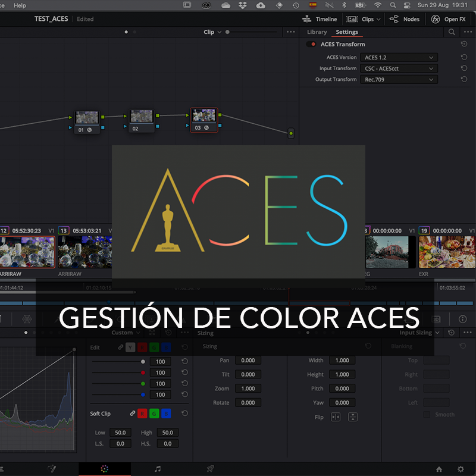Screen dimensions: 476x476
Task: Toggle the Soft Clip channel link icon
Action: (132, 414)
